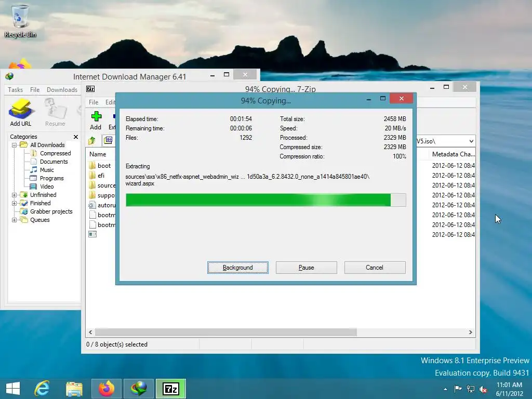The height and width of the screenshot is (399, 532).
Task: Open the File menu in 7-Zip
Action: tap(94, 102)
